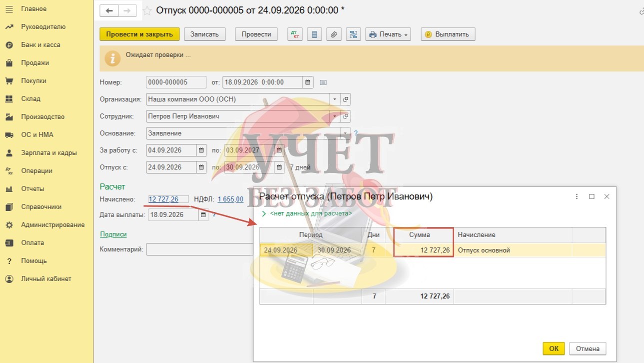644x363 pixels.
Task: Open the document structure icon before Печать
Action: click(353, 34)
